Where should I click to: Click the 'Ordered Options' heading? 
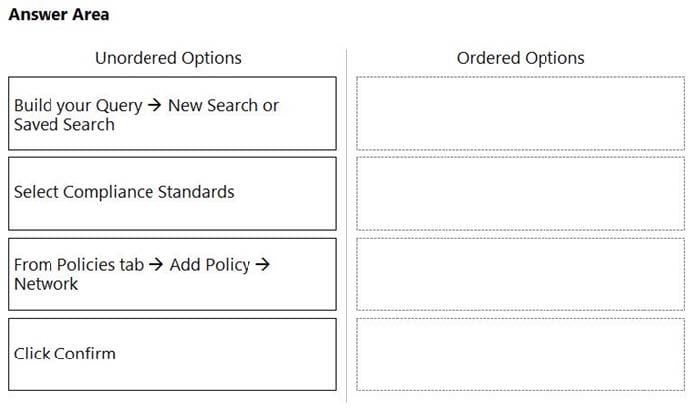click(x=521, y=58)
